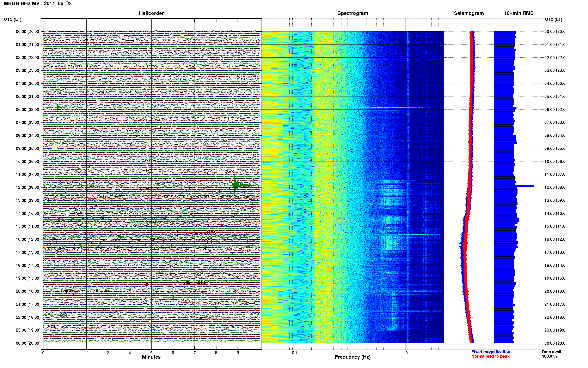The image size is (588, 368).
Task: Select the Spectrogram panel heading
Action: 353,13
